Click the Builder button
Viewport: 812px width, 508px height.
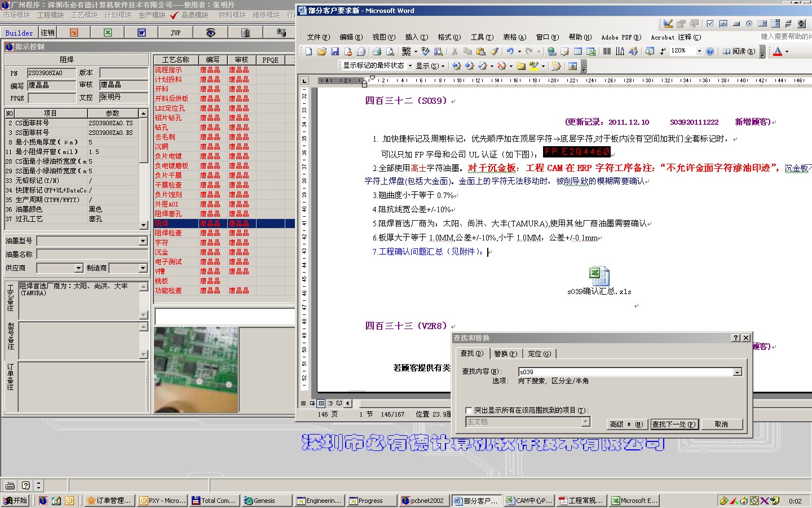(19, 33)
